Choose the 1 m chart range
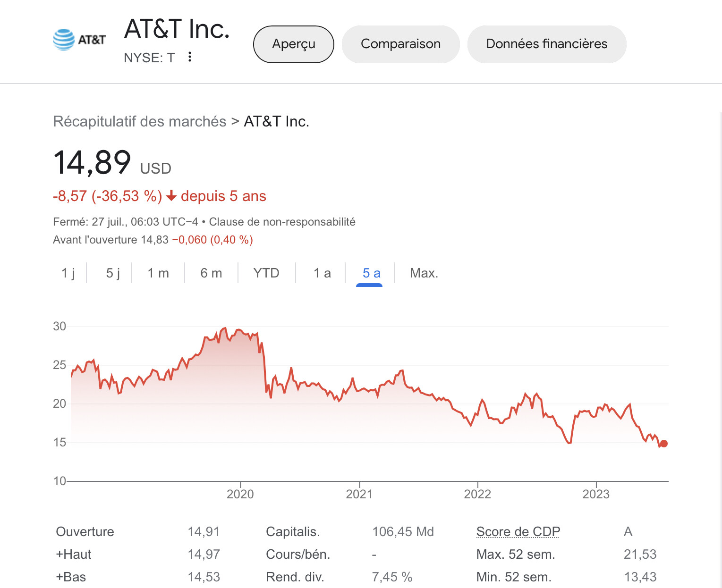Image resolution: width=722 pixels, height=588 pixels. [158, 273]
